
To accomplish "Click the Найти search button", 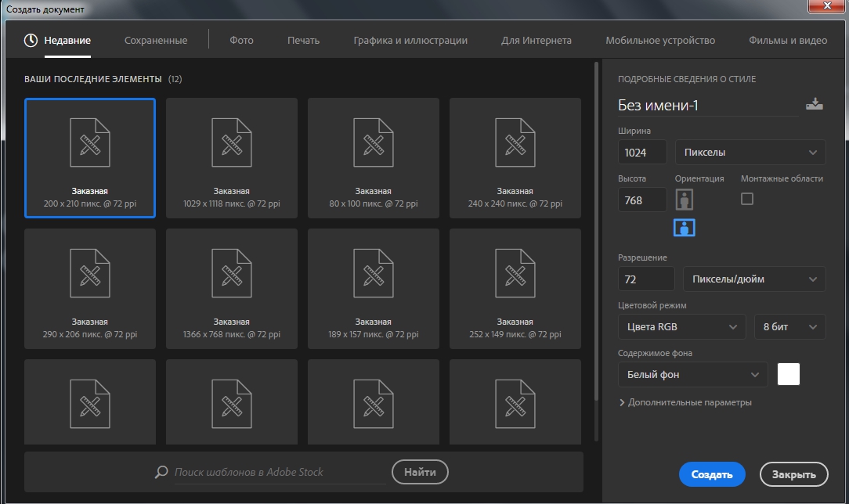I will click(x=420, y=472).
